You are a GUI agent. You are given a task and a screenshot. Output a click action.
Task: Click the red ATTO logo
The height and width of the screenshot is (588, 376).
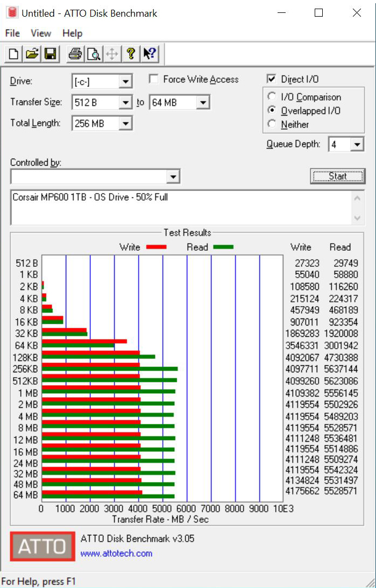42,546
